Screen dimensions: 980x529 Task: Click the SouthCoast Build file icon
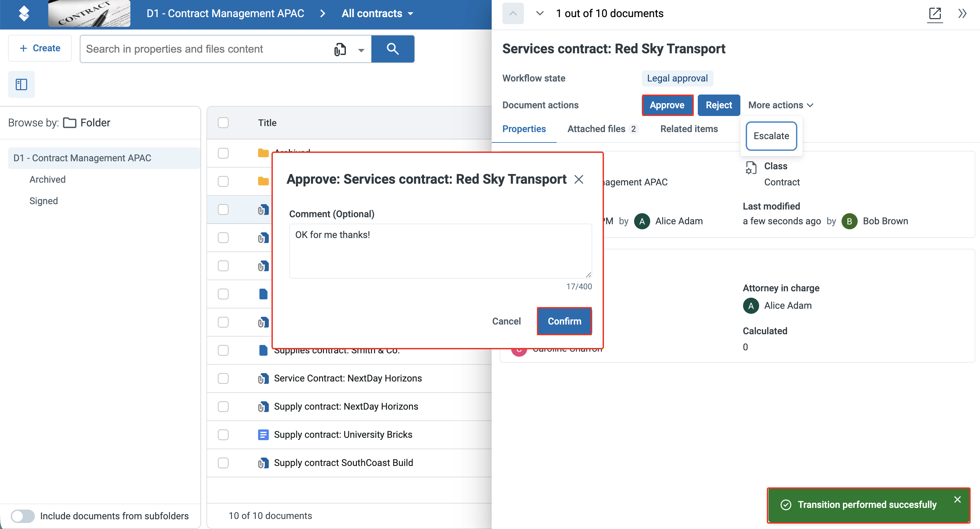click(263, 463)
